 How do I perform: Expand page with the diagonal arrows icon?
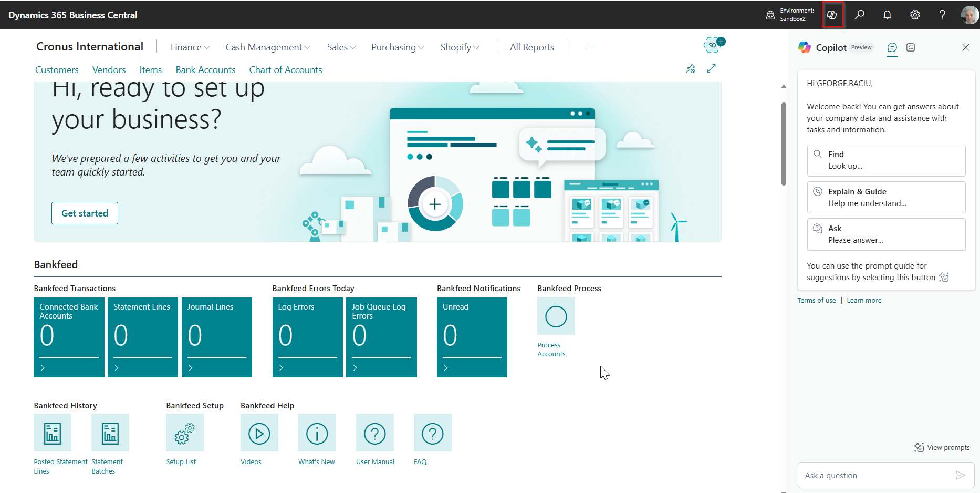711,68
